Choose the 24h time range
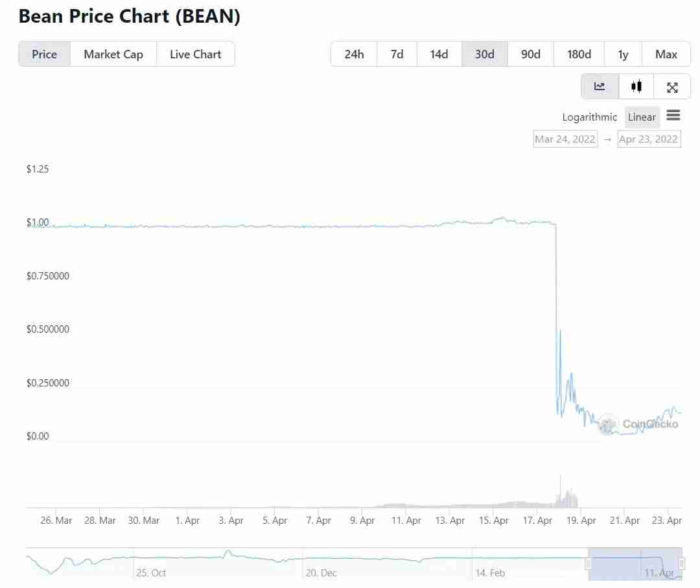 [x=354, y=54]
